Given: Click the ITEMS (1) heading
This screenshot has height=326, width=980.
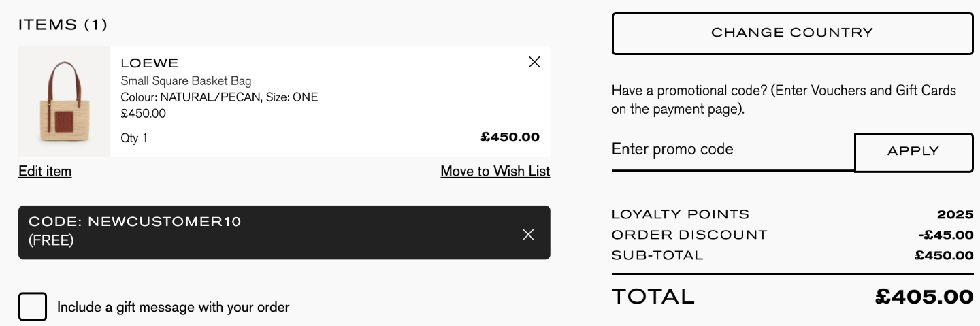Looking at the screenshot, I should [x=63, y=25].
